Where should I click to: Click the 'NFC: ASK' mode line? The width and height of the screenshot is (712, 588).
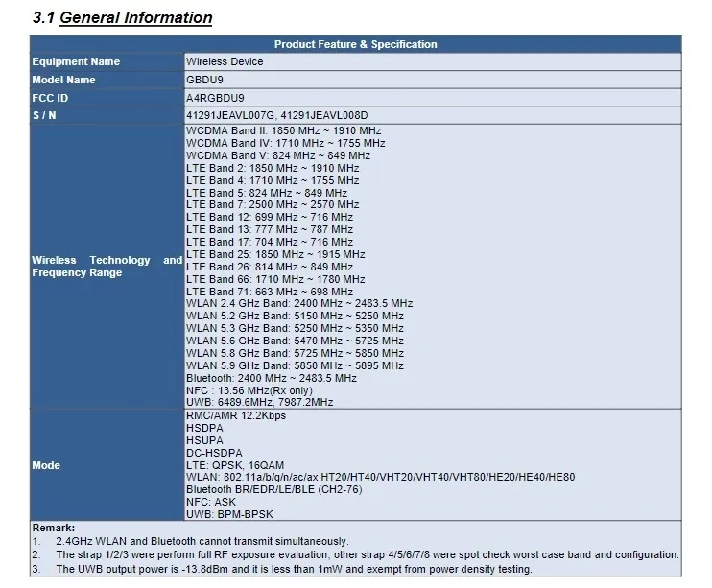pos(211,502)
